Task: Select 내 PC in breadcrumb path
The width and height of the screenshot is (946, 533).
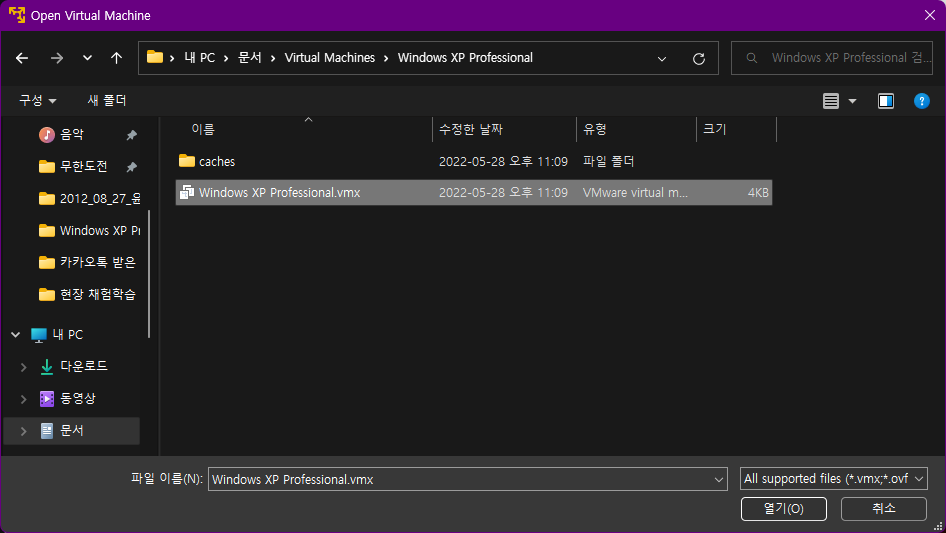Action: click(x=200, y=58)
